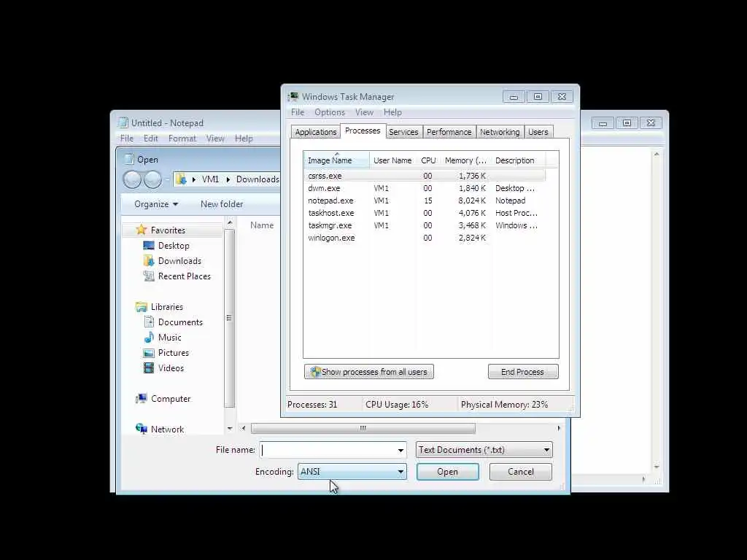Open Task Manager File menu
The image size is (747, 560).
(x=298, y=112)
